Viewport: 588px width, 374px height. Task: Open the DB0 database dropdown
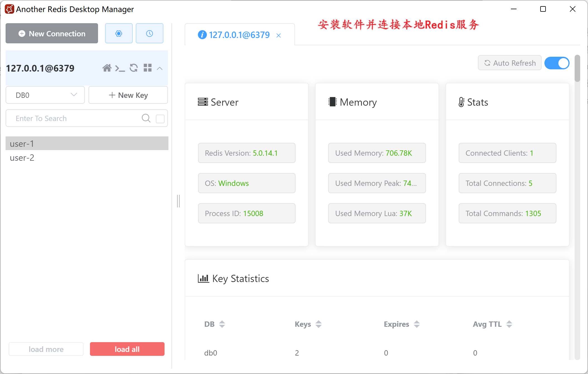[x=45, y=95]
